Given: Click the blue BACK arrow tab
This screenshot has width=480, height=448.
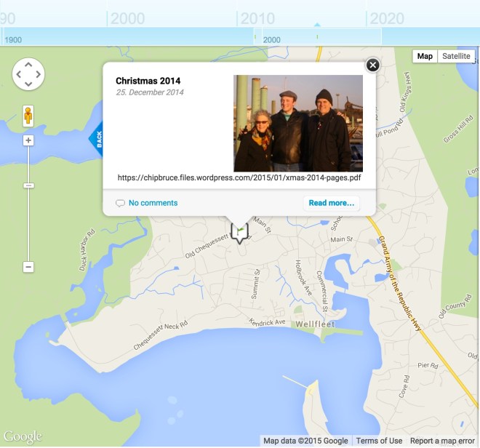Looking at the screenshot, I should 97,137.
